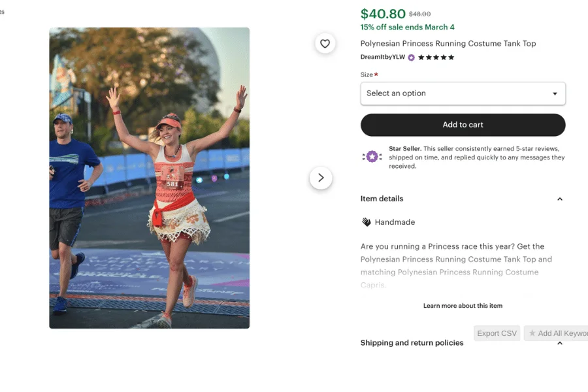The image size is (588, 392).
Task: Add the tank top to cart
Action: click(463, 125)
